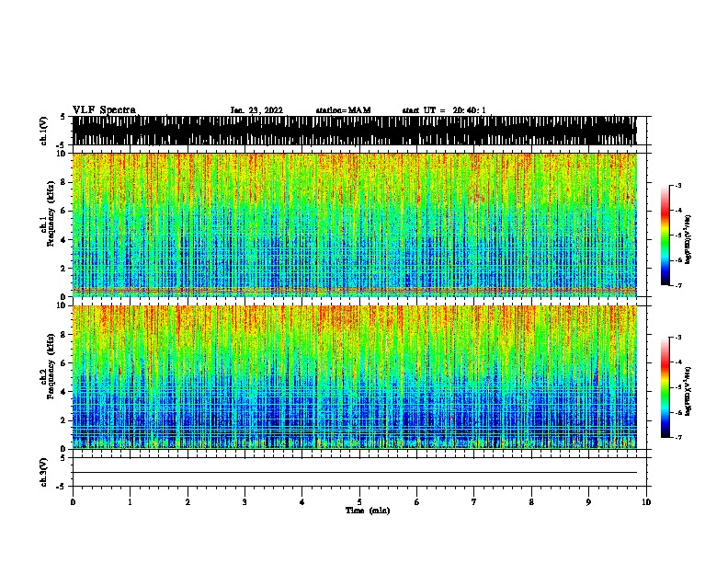The width and height of the screenshot is (728, 563).
Task: Click time axis tick label "8" on bottom axis
Action: pos(531,502)
